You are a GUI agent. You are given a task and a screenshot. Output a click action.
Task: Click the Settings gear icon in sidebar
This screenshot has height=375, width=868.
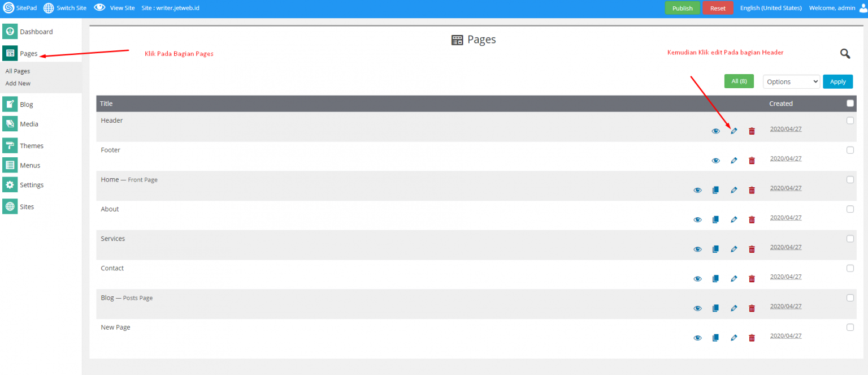[x=10, y=185]
